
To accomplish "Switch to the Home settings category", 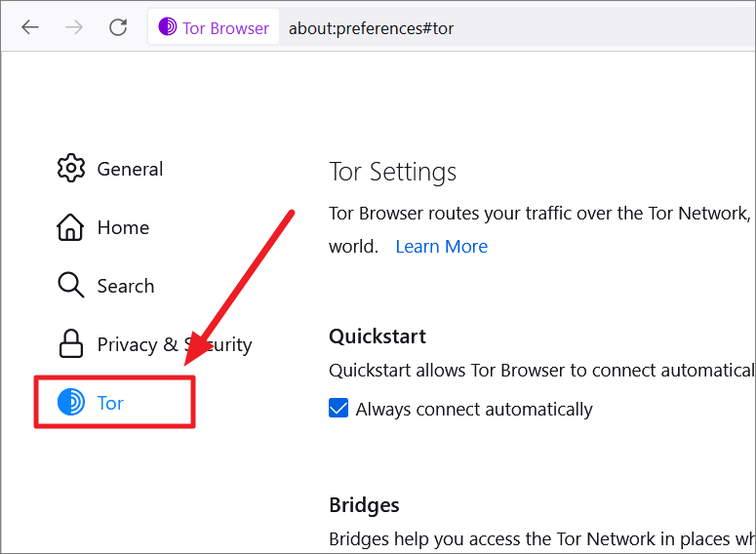I will [124, 227].
